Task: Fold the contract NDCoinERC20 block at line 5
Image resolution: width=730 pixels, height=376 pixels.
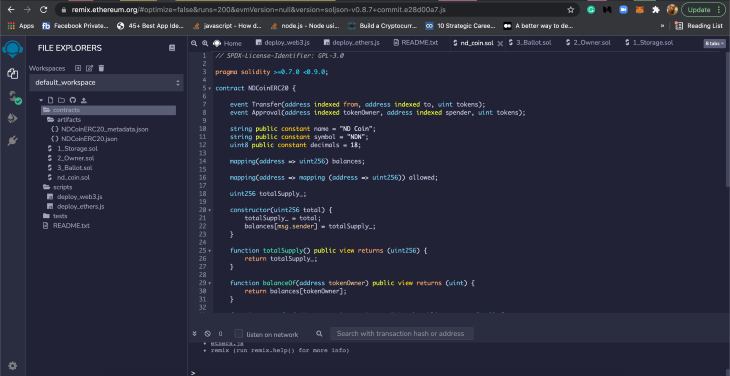Action: (210, 88)
